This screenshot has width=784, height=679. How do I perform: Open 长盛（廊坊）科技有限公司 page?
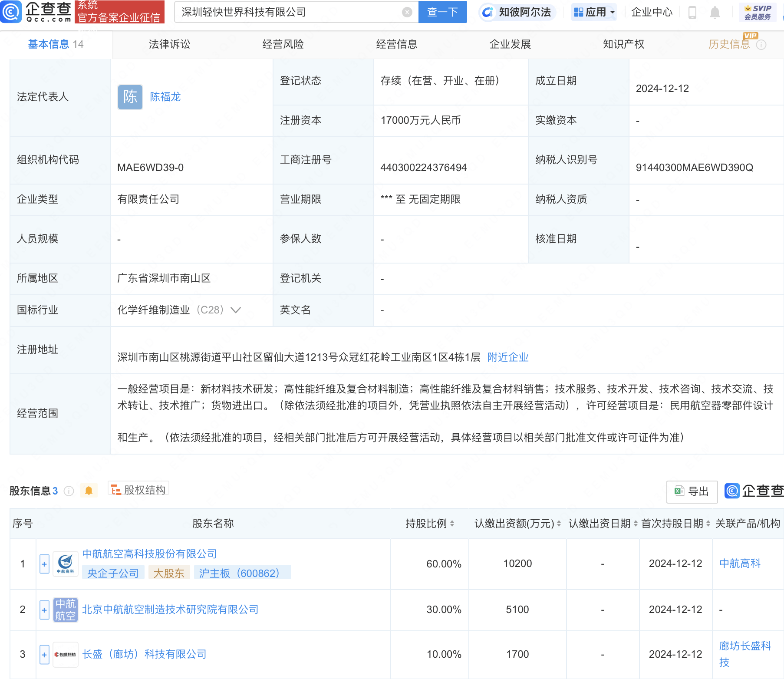[144, 654]
